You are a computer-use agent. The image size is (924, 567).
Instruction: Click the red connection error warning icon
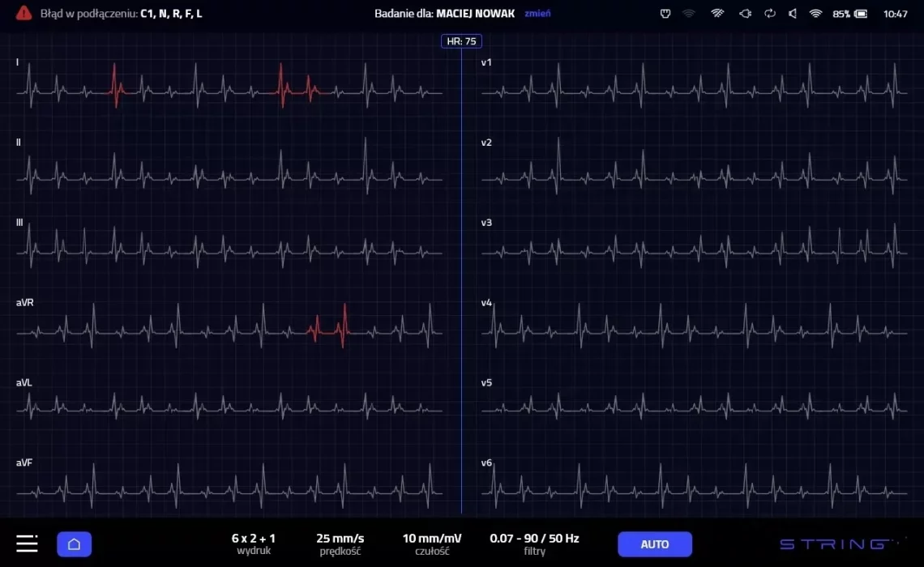[24, 14]
